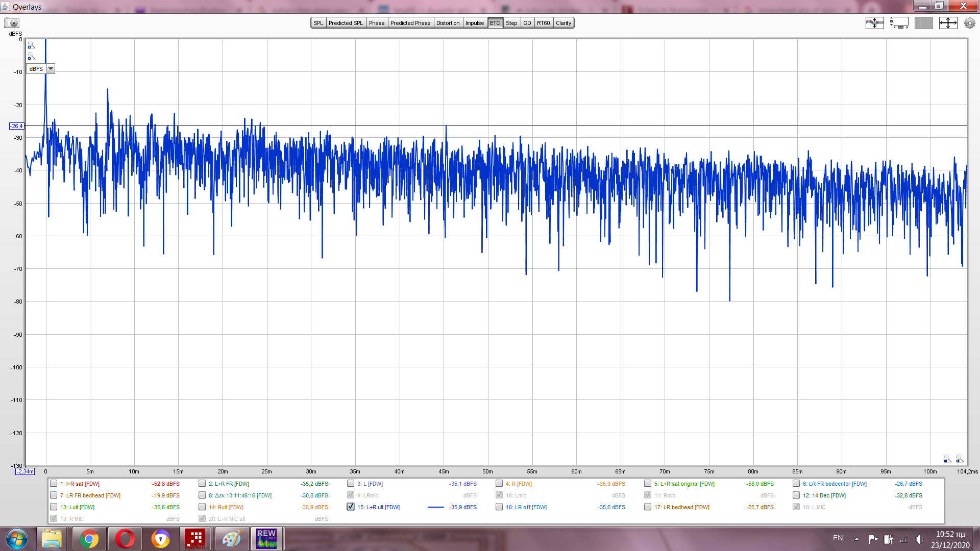Enable trace 12: 14 Dec [FDW]
Screen dimensions: 980x551
pyautogui.click(x=796, y=495)
